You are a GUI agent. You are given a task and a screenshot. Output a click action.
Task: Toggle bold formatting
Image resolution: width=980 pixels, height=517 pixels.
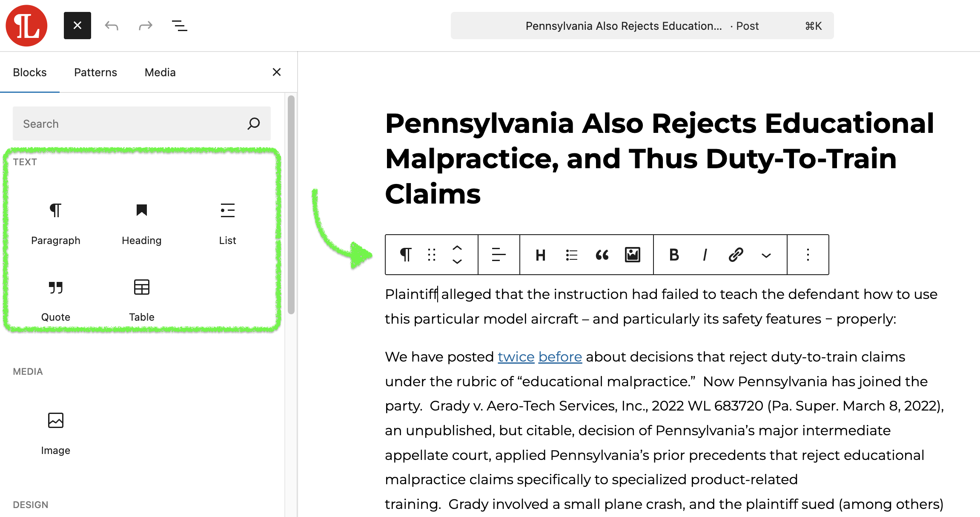pyautogui.click(x=674, y=255)
